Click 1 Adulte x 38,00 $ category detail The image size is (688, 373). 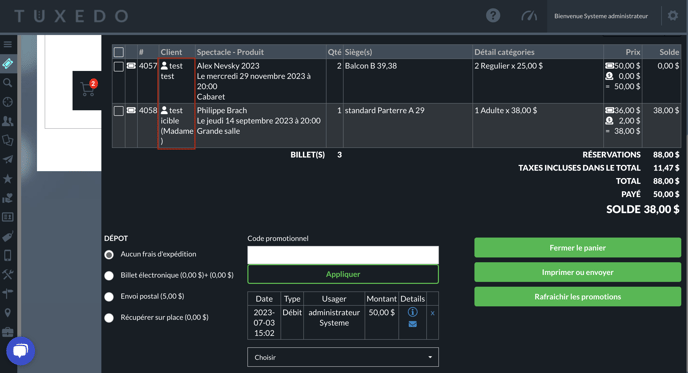[505, 111]
